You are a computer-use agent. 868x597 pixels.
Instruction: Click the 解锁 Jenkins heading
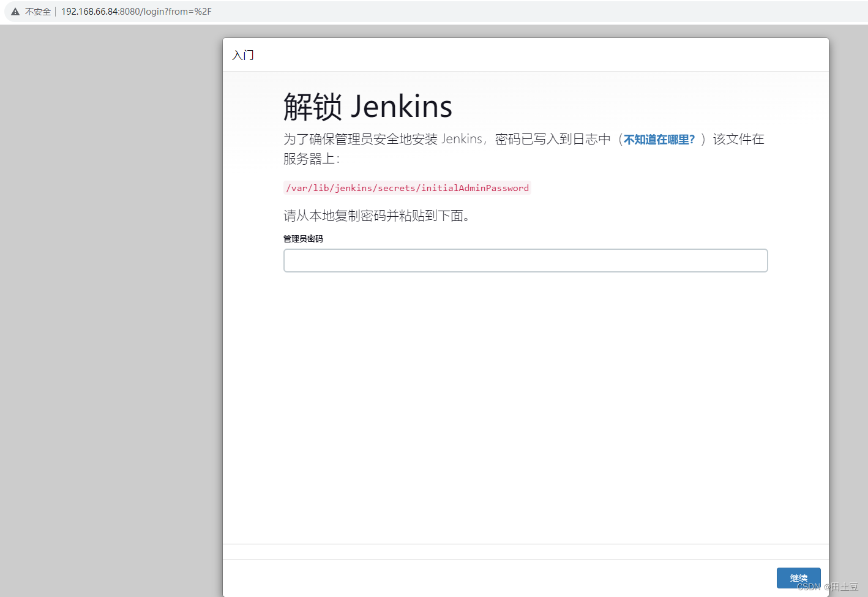(367, 107)
